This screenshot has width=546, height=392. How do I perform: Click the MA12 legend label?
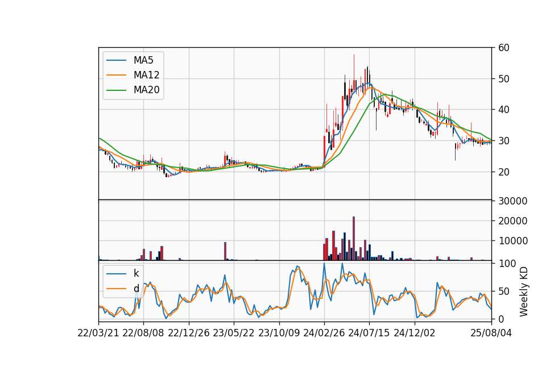tap(146, 75)
